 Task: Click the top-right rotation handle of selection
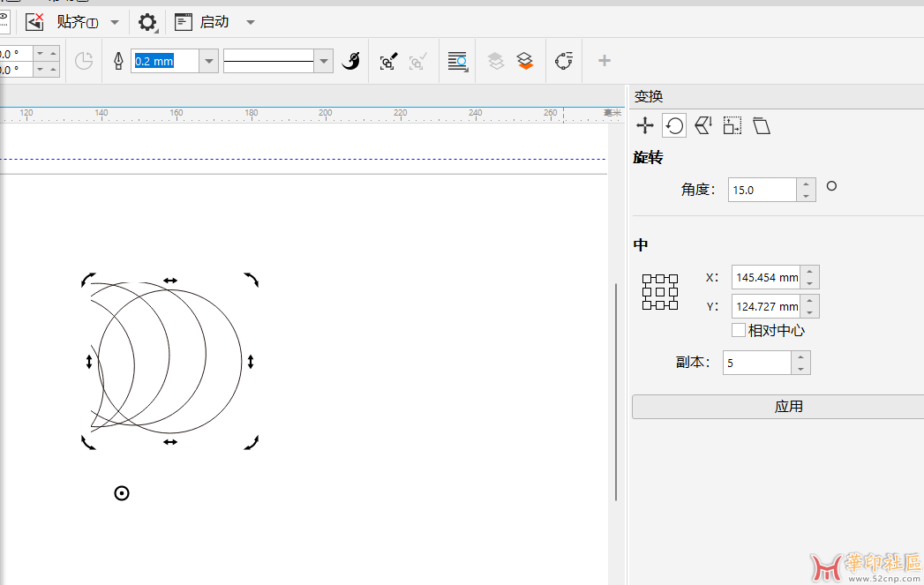point(251,279)
